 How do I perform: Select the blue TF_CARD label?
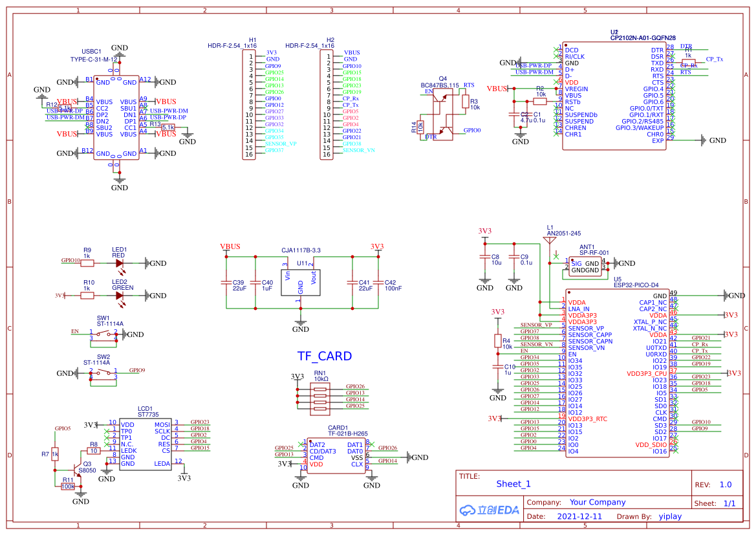pyautogui.click(x=323, y=356)
